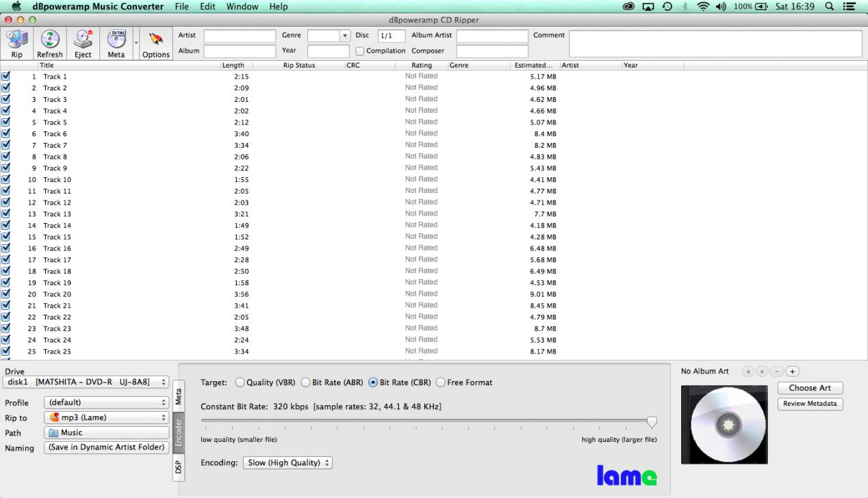Screen dimensions: 868x498
Task: Open the Rip to mp3 (Lame) dropdown
Action: [x=106, y=417]
